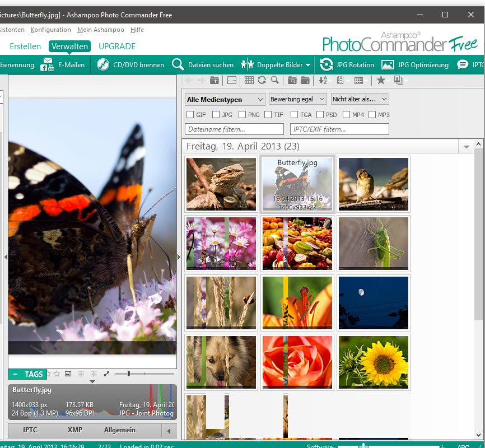This screenshot has height=448, width=485.
Task: Click the fullscreen arrows icon below preview
Action: [x=107, y=374]
